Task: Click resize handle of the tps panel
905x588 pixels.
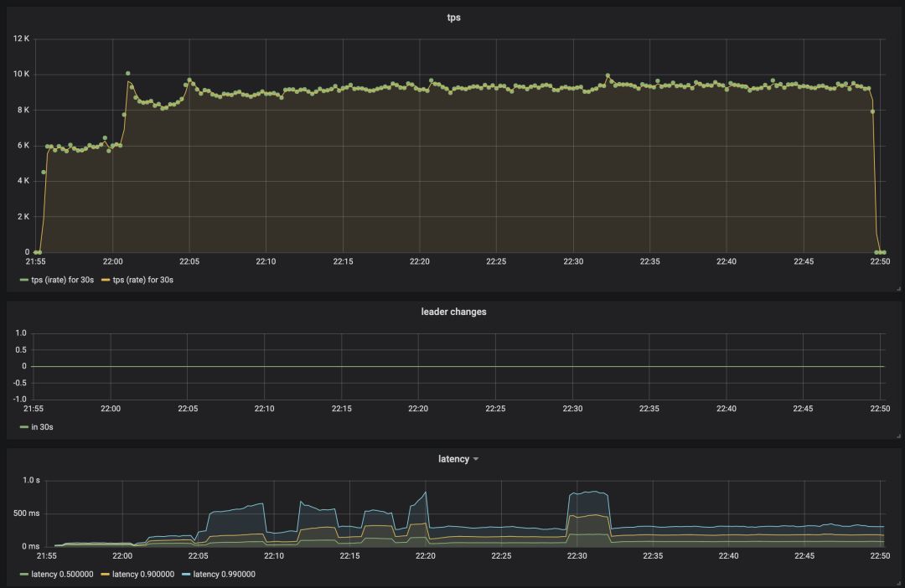Action: pyautogui.click(x=898, y=288)
